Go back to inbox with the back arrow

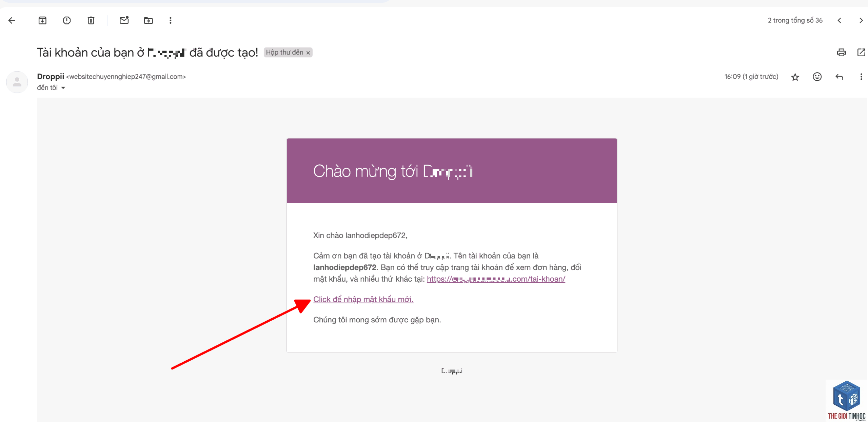(12, 21)
